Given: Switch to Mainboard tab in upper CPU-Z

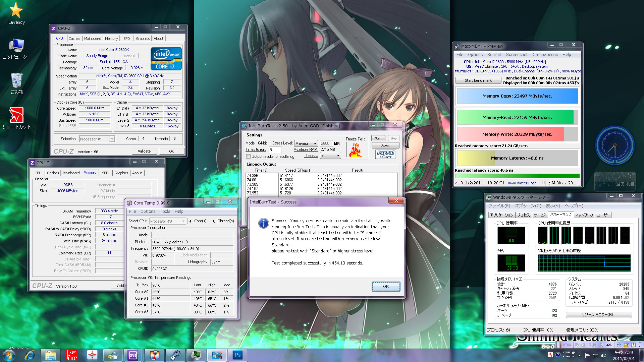Looking at the screenshot, I should pyautogui.click(x=93, y=39).
